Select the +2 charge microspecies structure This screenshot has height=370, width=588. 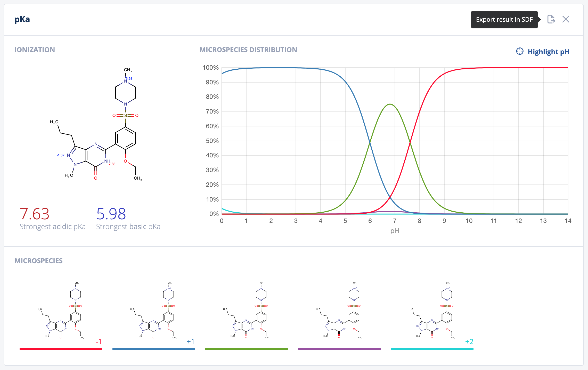tap(432, 310)
